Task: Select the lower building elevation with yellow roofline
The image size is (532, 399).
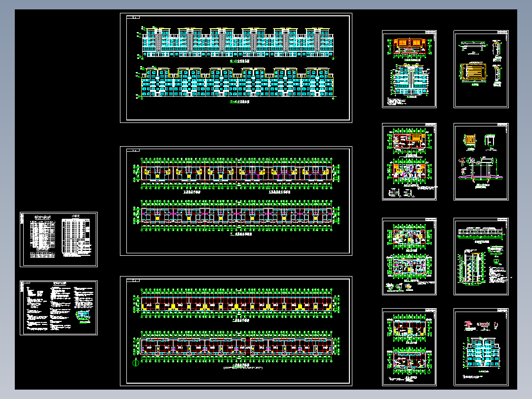Action: [x=237, y=83]
